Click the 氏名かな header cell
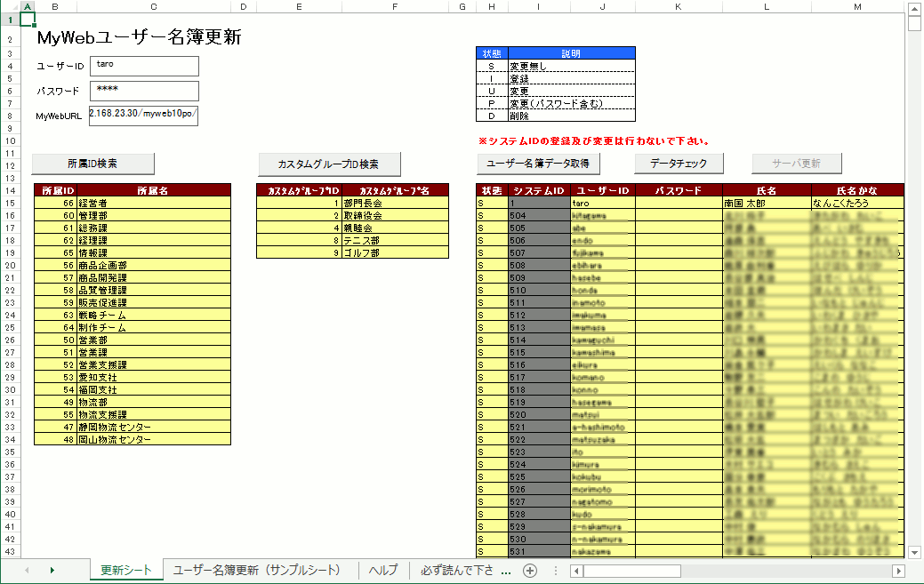The image size is (924, 584). (x=857, y=191)
